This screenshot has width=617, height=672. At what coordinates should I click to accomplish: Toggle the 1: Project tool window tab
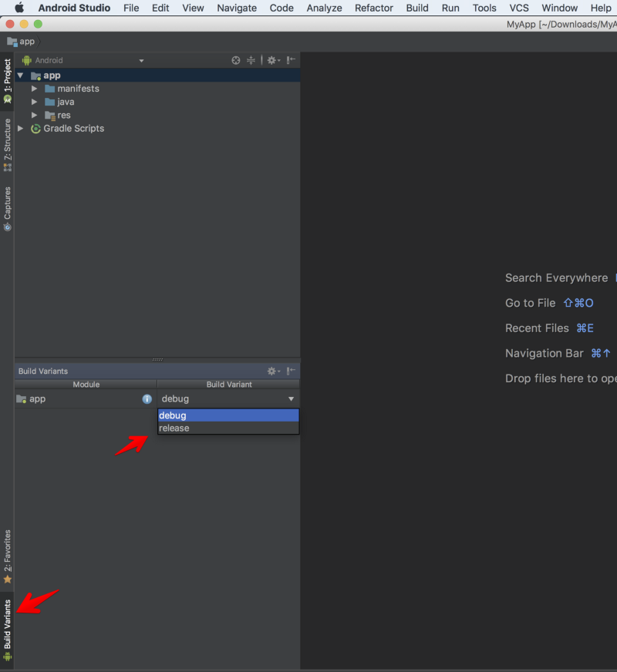tap(7, 81)
